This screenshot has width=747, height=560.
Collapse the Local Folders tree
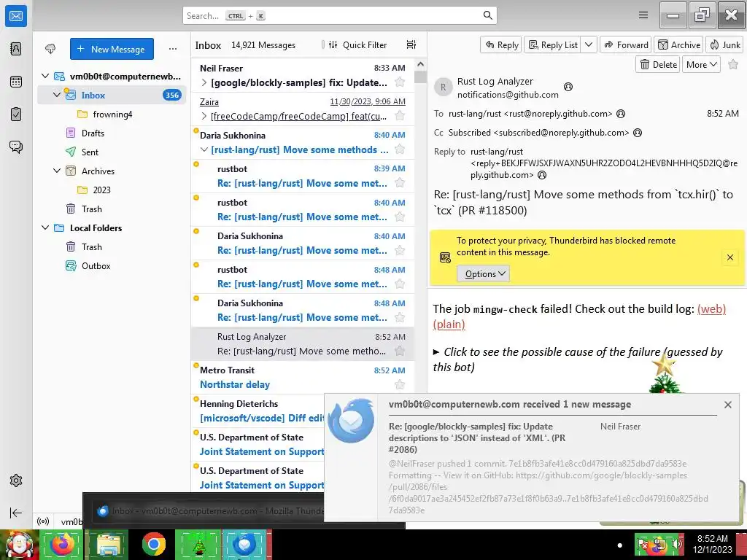tap(45, 227)
